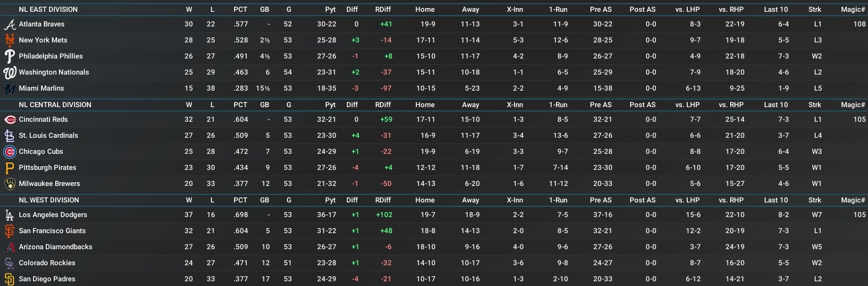This screenshot has width=868, height=286.
Task: Click the Dodgers .698 winning percentage
Action: coord(241,215)
